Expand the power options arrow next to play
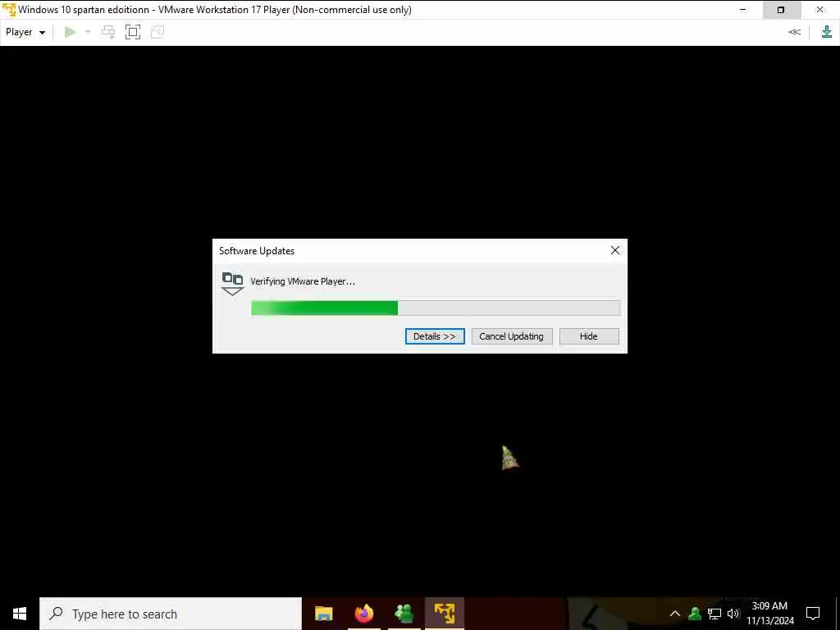This screenshot has height=630, width=840. click(88, 32)
